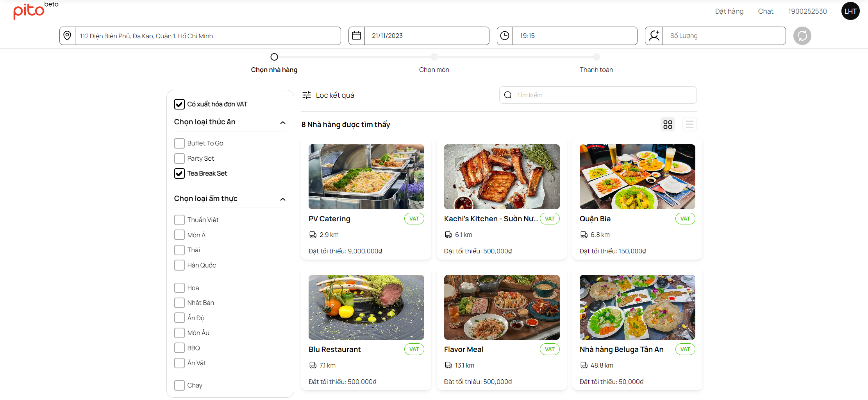The image size is (868, 400).
Task: Click delivery truck icon for PV Catering
Action: (x=313, y=235)
